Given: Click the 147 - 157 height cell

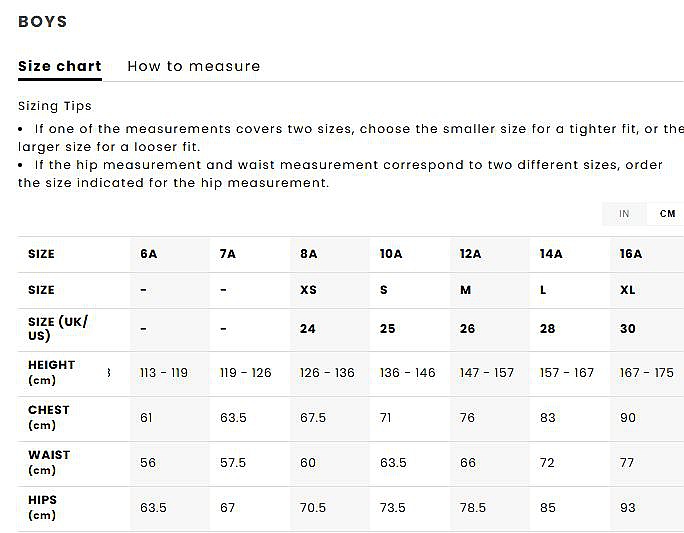Looking at the screenshot, I should click(x=487, y=373).
